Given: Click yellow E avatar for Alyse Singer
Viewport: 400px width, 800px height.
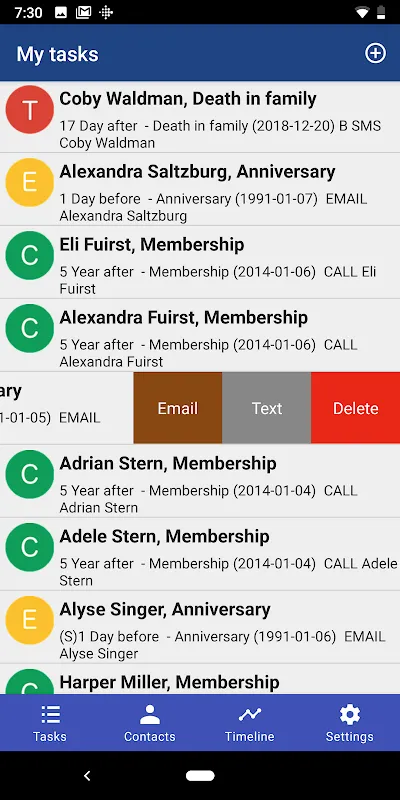Looking at the screenshot, I should 30,620.
